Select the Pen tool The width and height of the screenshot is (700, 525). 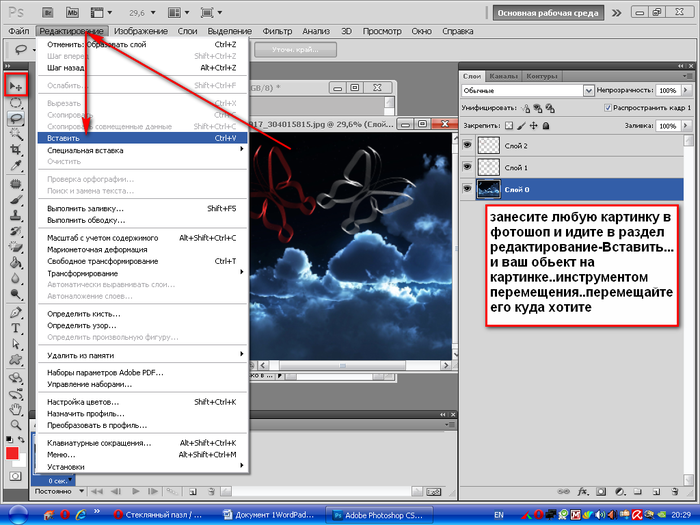(16, 312)
